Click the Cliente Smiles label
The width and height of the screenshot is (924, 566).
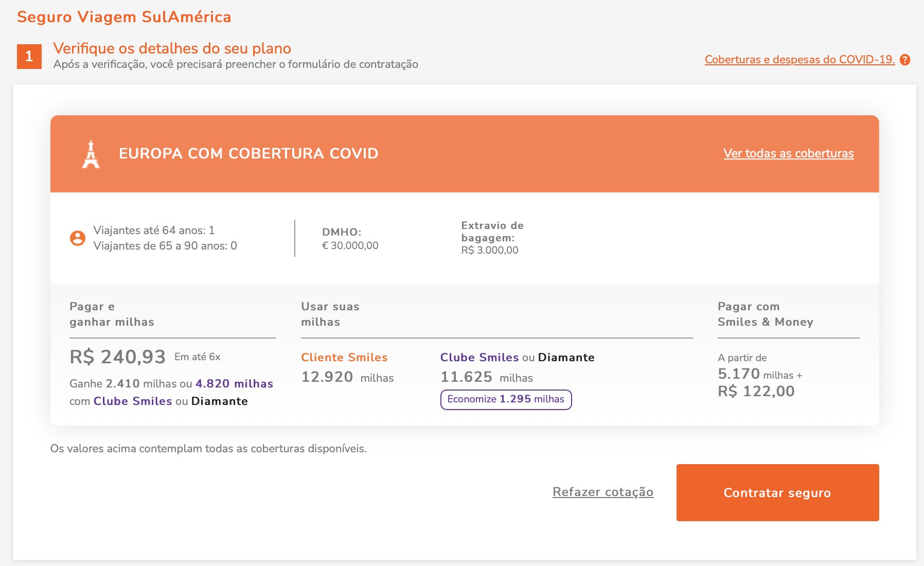coord(344,357)
